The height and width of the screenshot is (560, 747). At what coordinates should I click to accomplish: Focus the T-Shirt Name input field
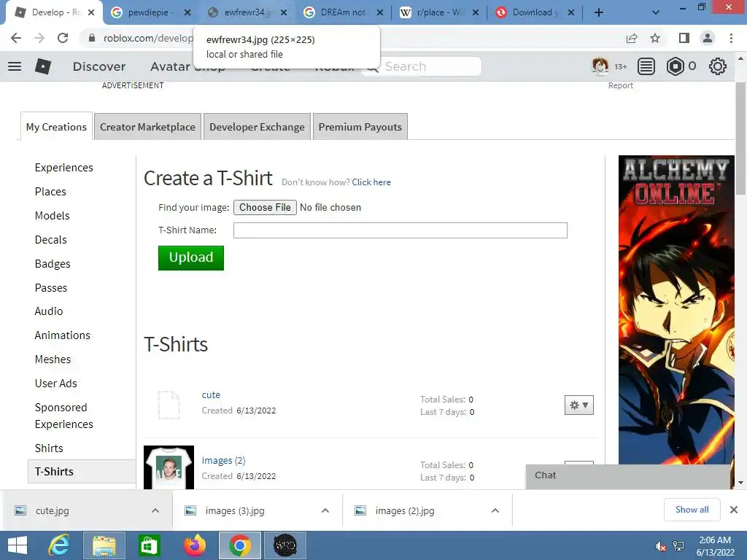[400, 230]
